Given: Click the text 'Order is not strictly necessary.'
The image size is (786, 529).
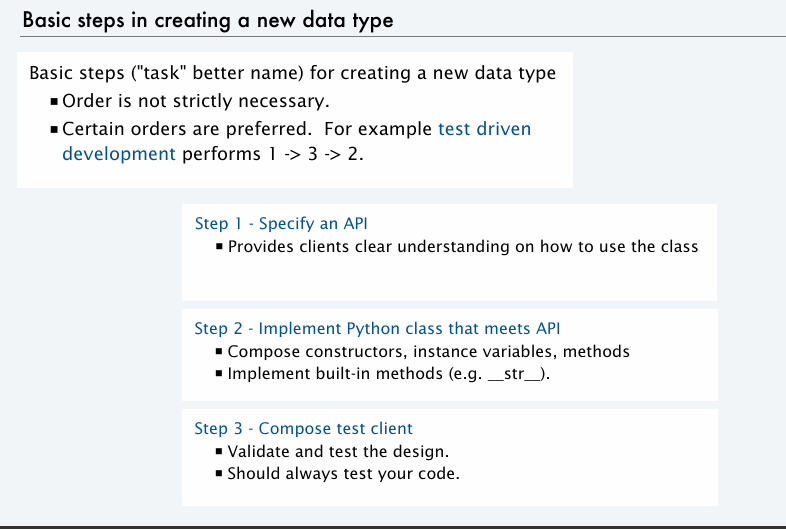Looking at the screenshot, I should (x=196, y=101).
